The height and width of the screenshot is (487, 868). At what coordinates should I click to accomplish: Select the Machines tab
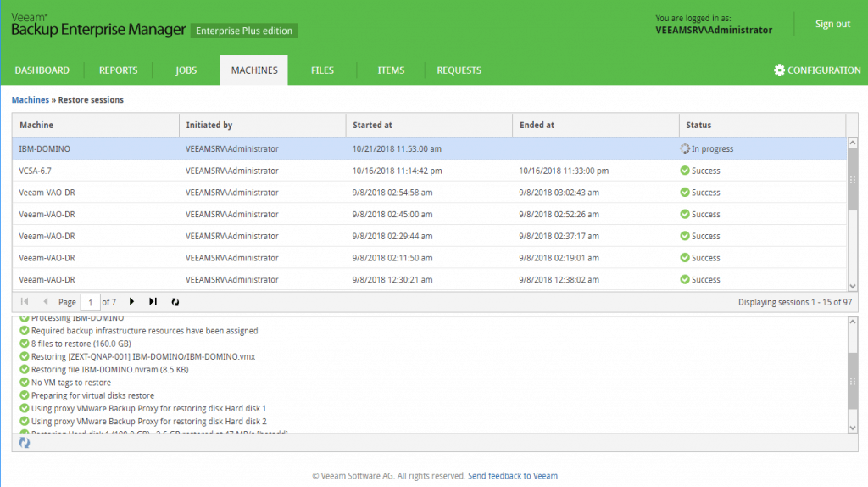[254, 70]
